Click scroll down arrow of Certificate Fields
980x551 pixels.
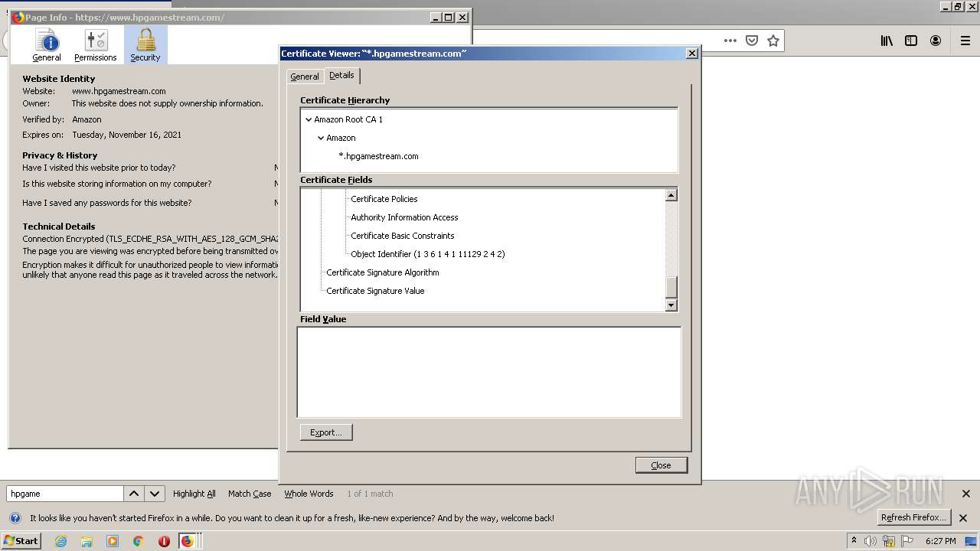click(671, 305)
